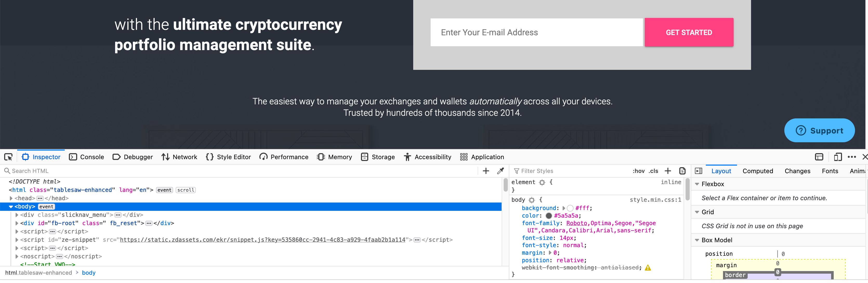Open devtools customize ellipsis menu

click(x=852, y=157)
